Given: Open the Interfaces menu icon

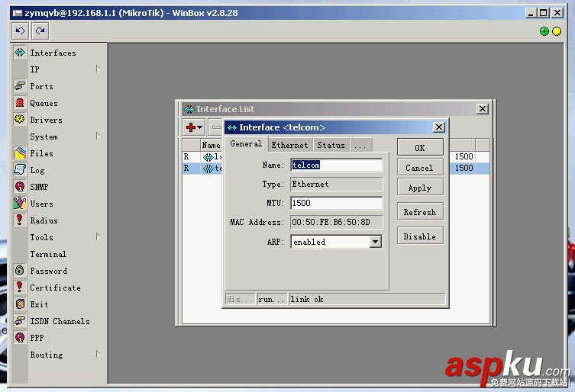Looking at the screenshot, I should pos(20,53).
